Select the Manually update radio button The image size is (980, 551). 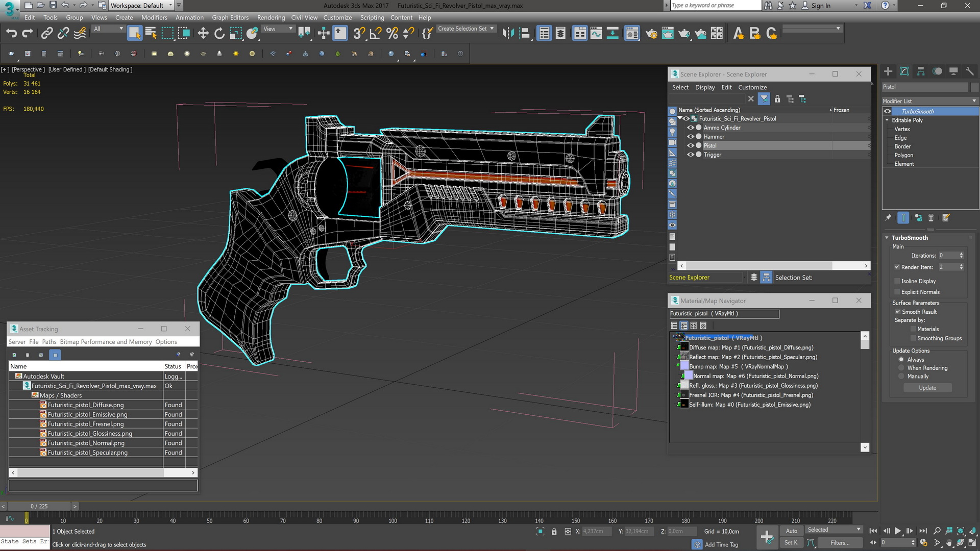pyautogui.click(x=901, y=377)
